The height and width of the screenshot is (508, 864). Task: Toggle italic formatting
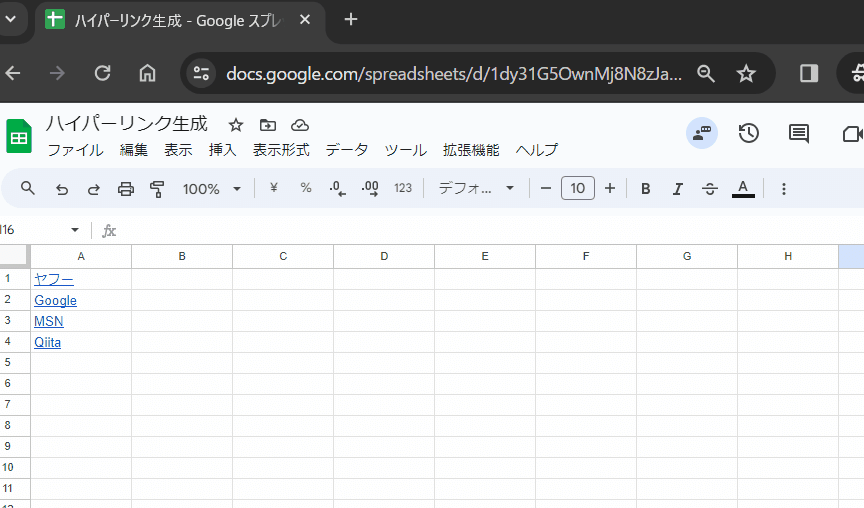[678, 189]
